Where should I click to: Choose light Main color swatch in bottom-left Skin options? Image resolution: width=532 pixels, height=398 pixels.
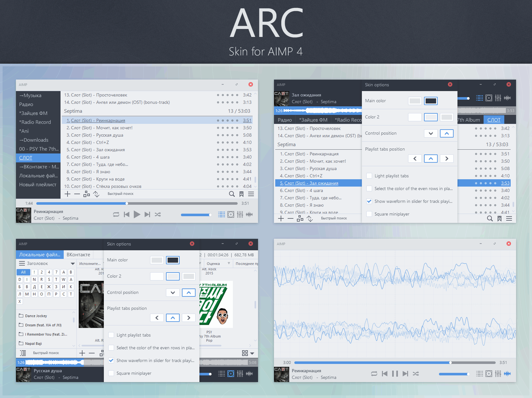pos(157,260)
